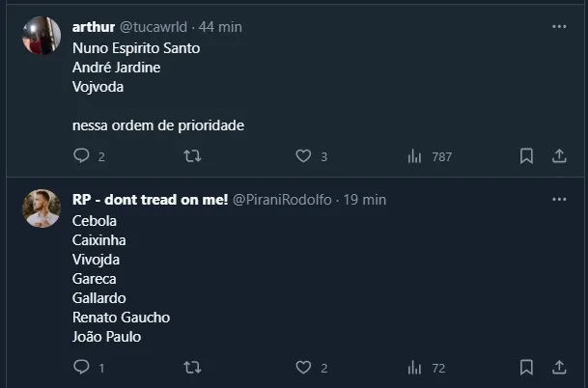Reply to RP's tweet
This screenshot has height=388, width=588.
click(x=81, y=367)
